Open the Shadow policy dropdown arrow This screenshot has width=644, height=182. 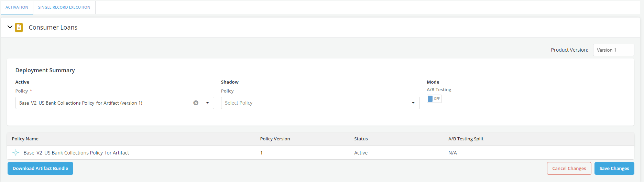413,103
